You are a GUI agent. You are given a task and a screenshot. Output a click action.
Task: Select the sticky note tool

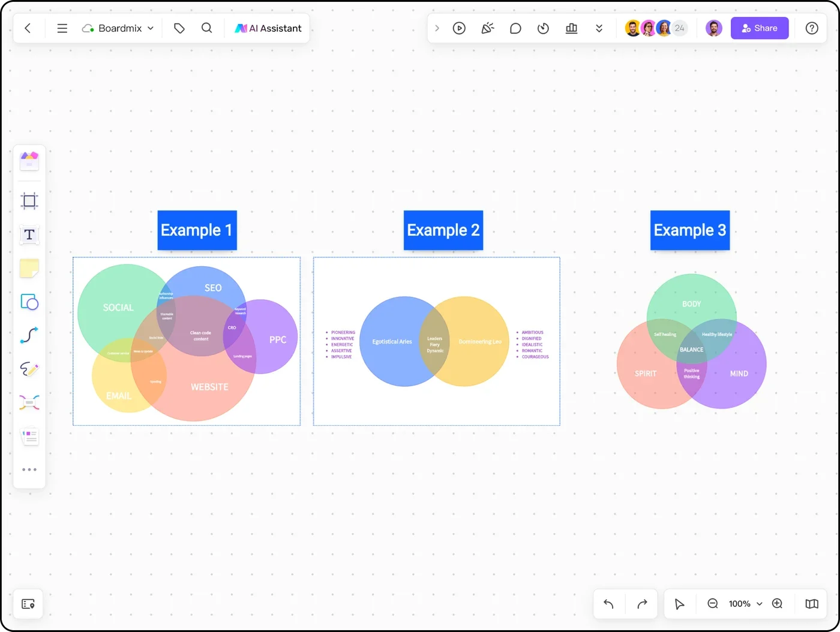click(29, 268)
